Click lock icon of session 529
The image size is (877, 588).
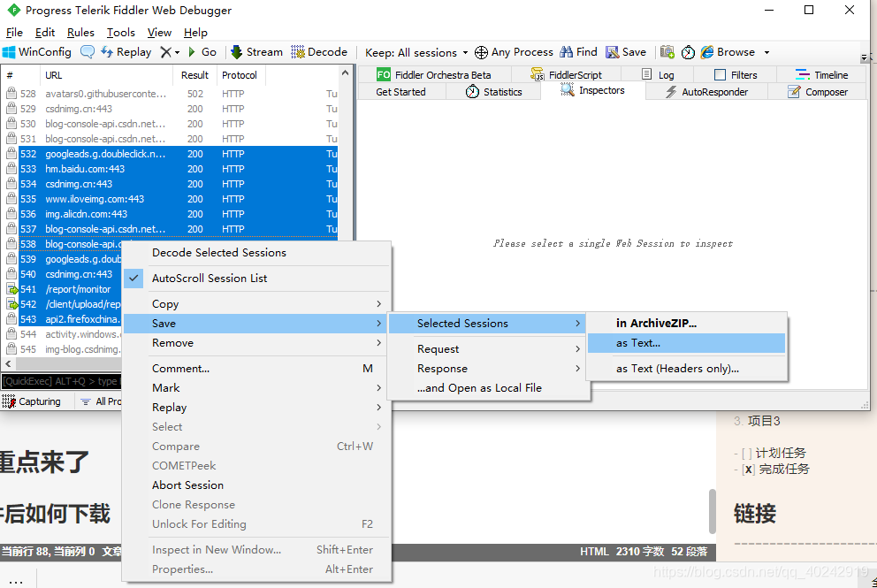click(11, 109)
